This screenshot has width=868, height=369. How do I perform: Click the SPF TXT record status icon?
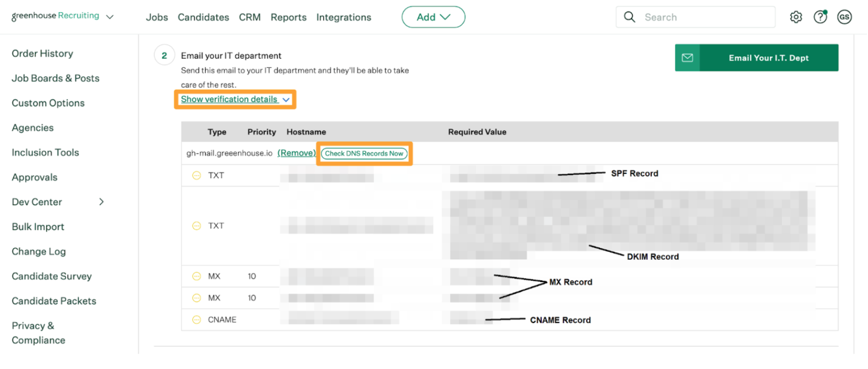(197, 175)
